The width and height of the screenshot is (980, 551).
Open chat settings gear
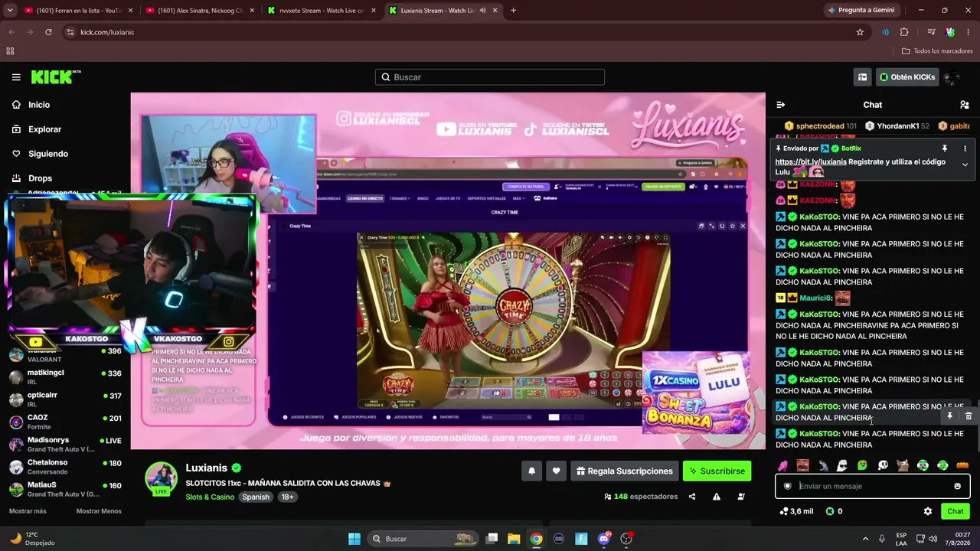point(928,511)
